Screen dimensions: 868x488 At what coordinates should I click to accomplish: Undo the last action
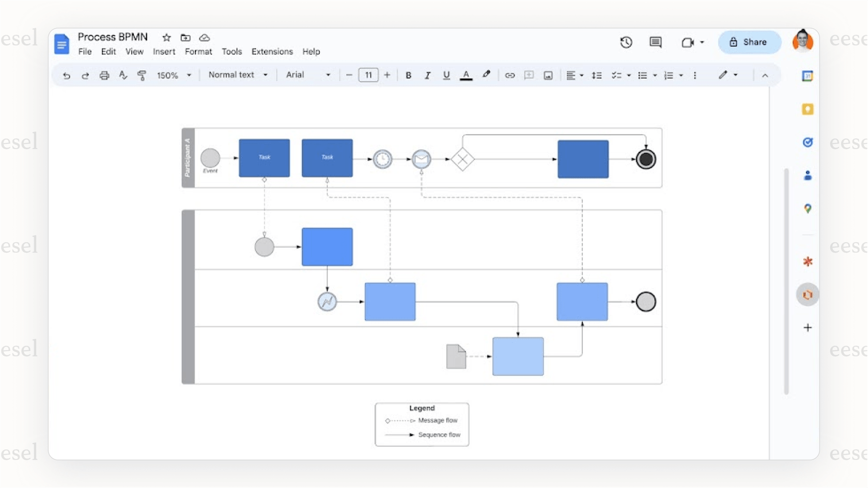pyautogui.click(x=67, y=75)
